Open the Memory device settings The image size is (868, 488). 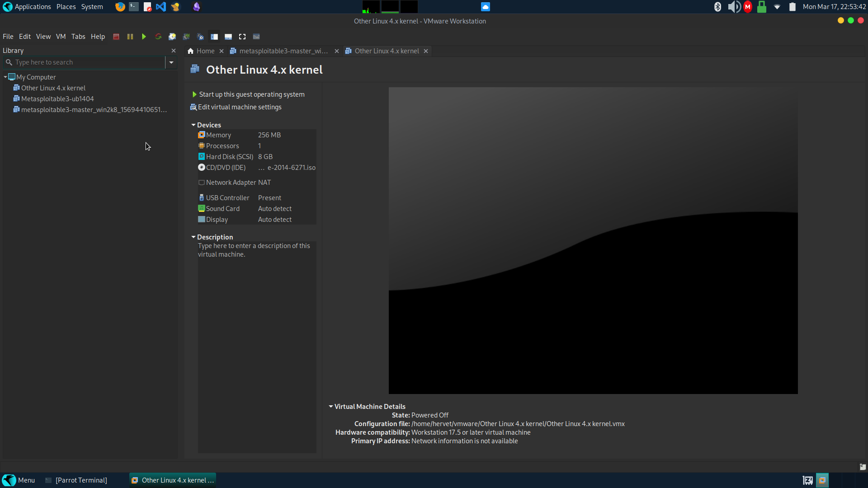coord(218,135)
